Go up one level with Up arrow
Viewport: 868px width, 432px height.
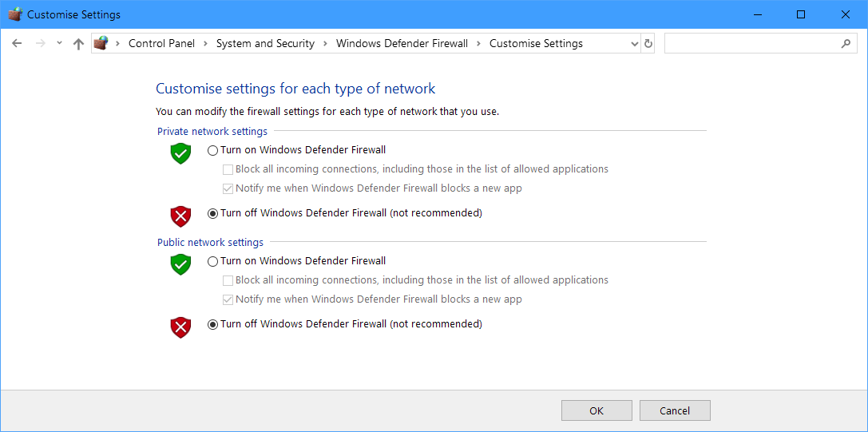pyautogui.click(x=78, y=43)
